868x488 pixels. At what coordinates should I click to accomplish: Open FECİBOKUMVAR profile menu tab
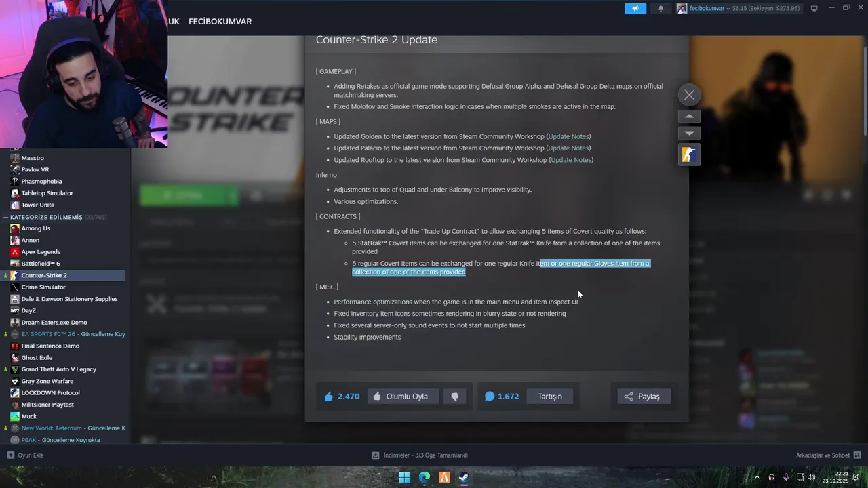(x=220, y=22)
